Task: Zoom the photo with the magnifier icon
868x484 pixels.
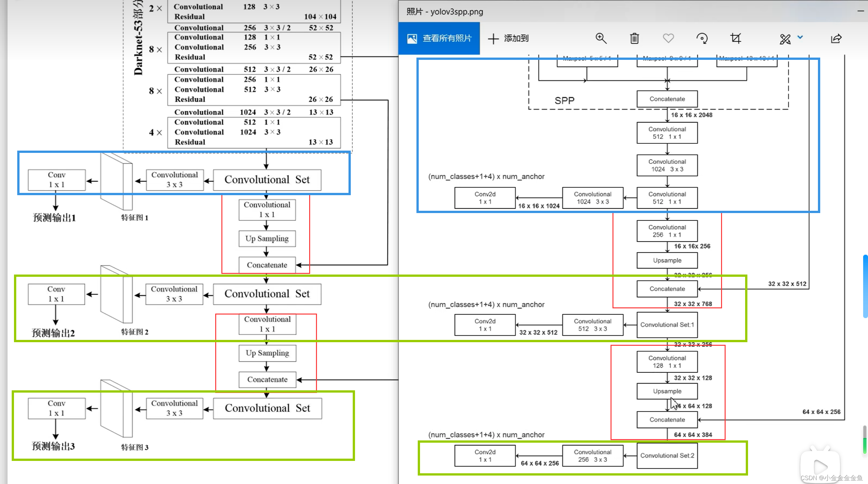Action: click(601, 38)
